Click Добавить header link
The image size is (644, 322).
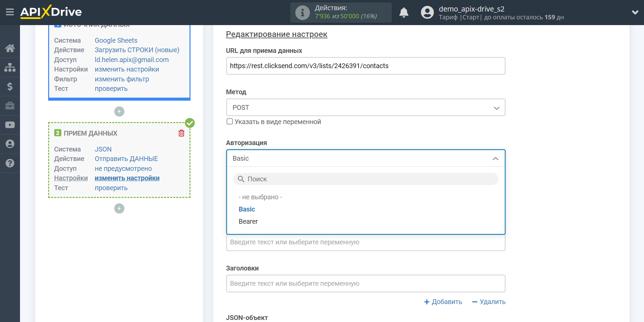[x=443, y=302]
